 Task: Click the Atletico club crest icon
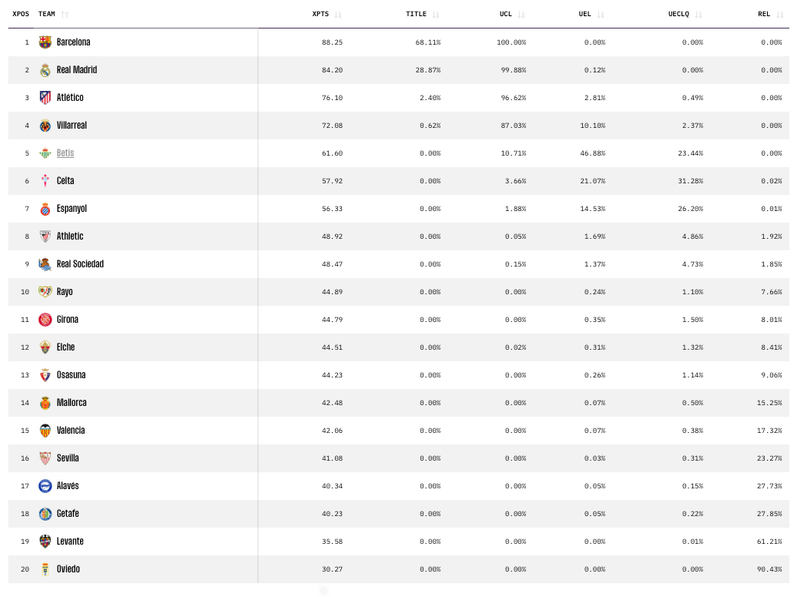tap(45, 98)
